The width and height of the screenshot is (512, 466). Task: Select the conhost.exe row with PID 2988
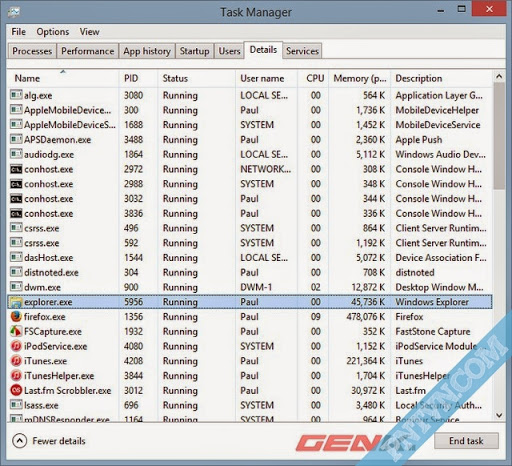249,184
